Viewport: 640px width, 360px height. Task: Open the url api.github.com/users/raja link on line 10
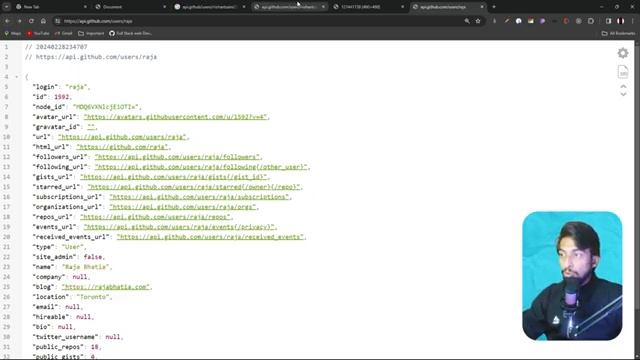click(122, 137)
